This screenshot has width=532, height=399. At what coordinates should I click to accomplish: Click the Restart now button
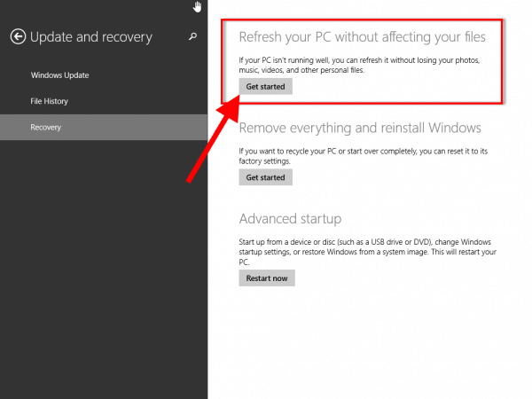click(x=267, y=278)
